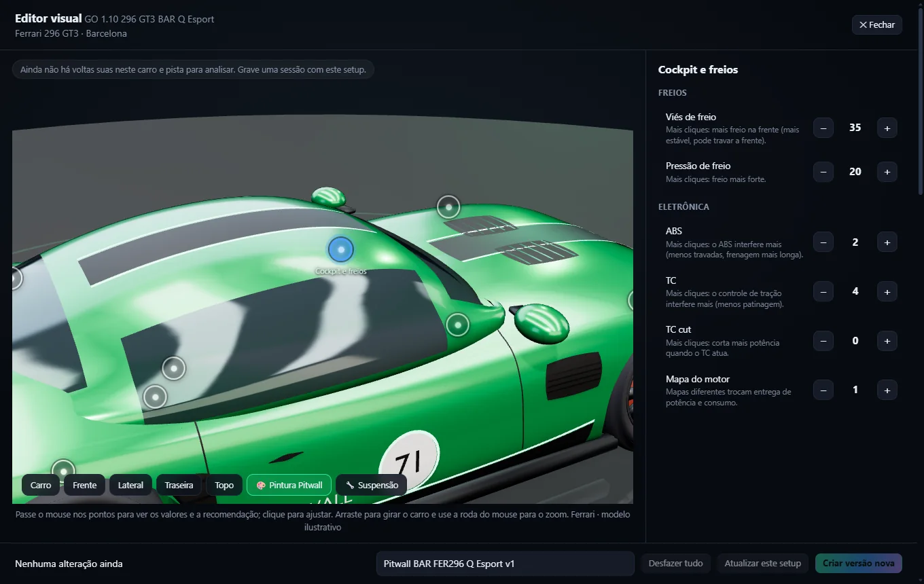This screenshot has width=924, height=584.
Task: Click Atualizar este setup
Action: [763, 564]
